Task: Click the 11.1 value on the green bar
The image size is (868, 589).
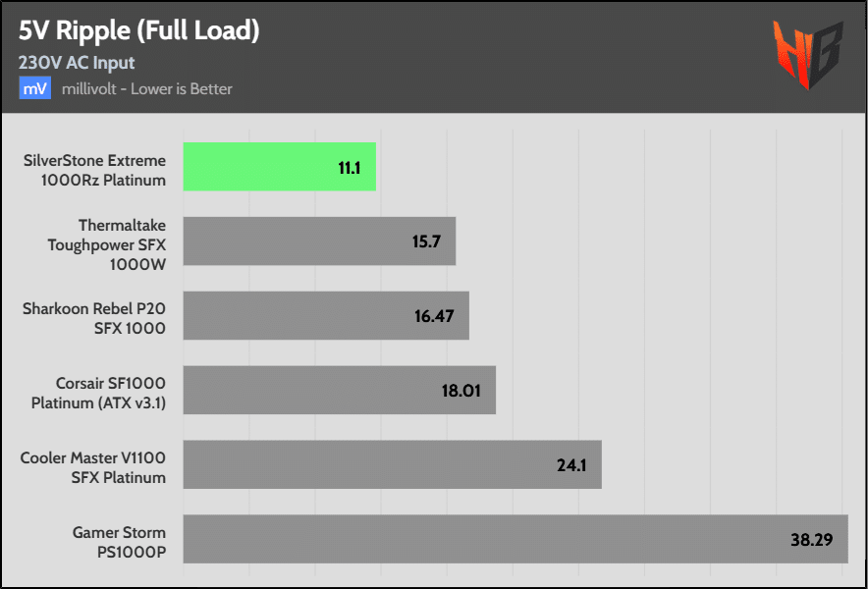Action: pyautogui.click(x=350, y=168)
